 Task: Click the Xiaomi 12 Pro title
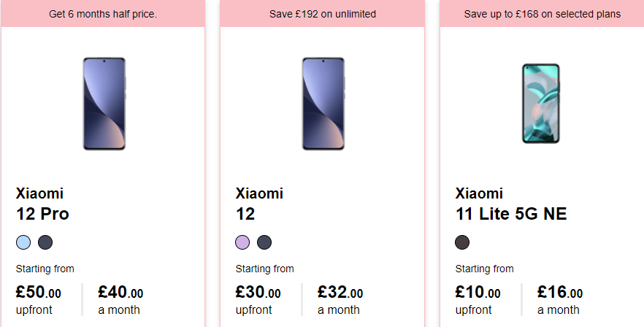point(42,204)
